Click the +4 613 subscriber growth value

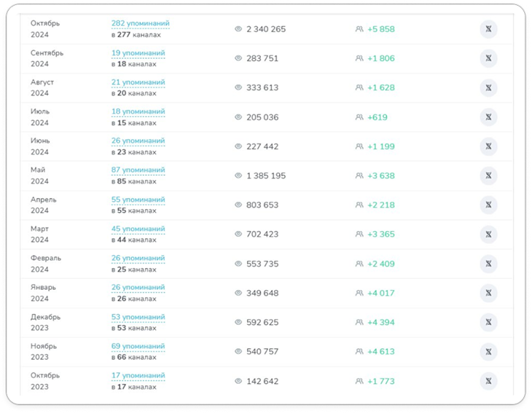[x=381, y=352]
